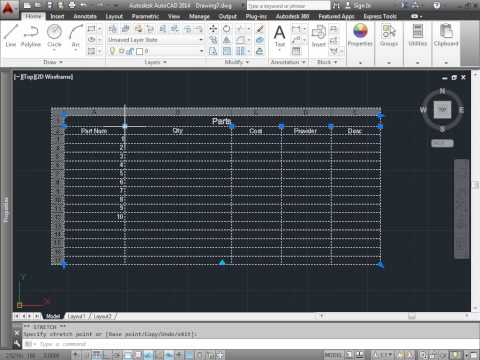The image size is (480, 360).
Task: Select the multiline Text tool
Action: pos(279,35)
